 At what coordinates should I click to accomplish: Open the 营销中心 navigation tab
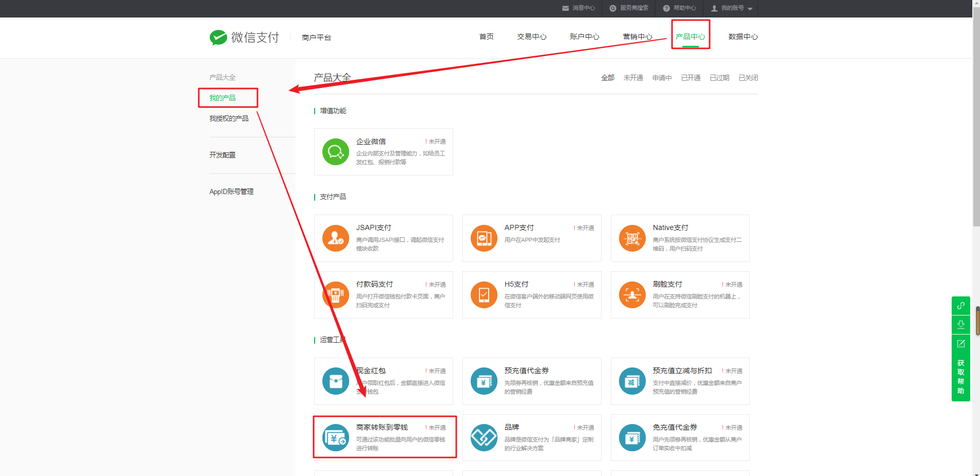(638, 37)
